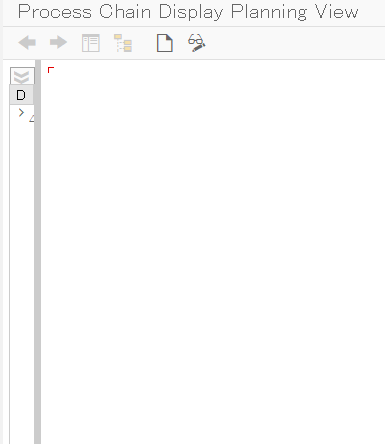
Task: Click the vertical gray splitter bar
Action: 38,252
